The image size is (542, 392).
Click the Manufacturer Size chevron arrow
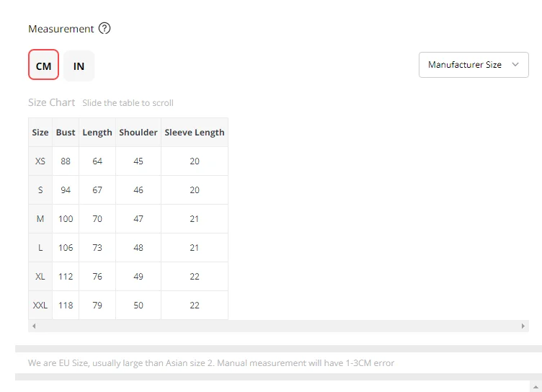tap(515, 65)
